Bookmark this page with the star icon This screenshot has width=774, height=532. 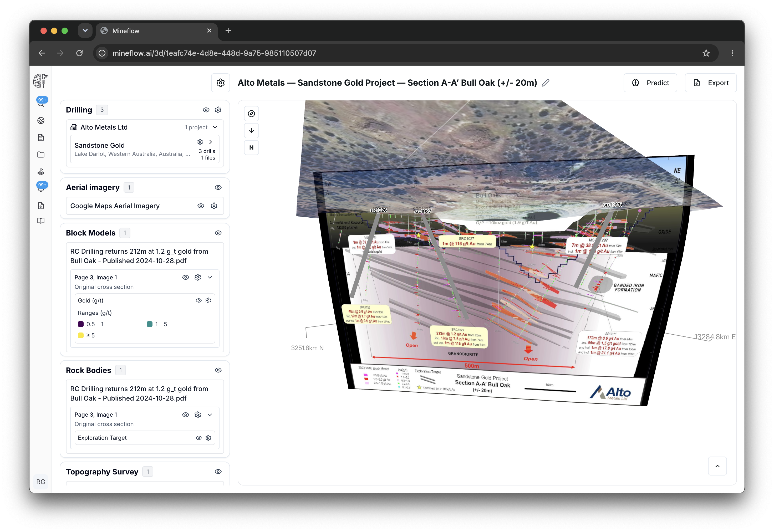coord(706,53)
